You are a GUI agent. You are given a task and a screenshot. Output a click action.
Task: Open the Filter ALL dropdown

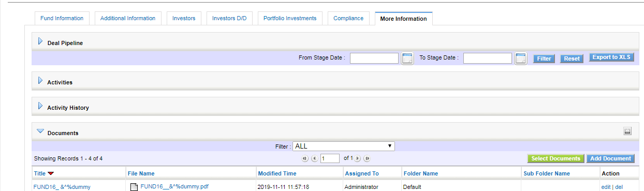(x=344, y=146)
